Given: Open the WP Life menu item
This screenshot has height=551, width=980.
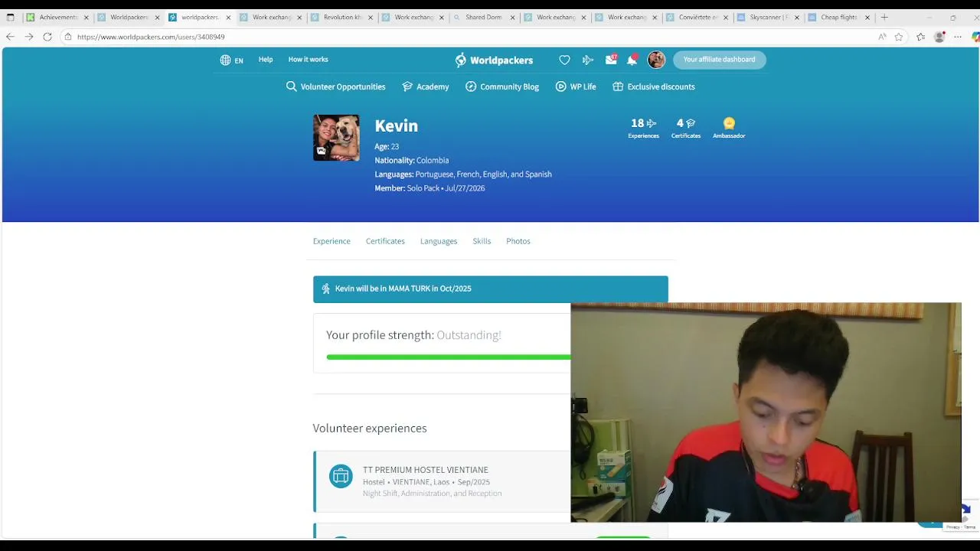Looking at the screenshot, I should [576, 86].
